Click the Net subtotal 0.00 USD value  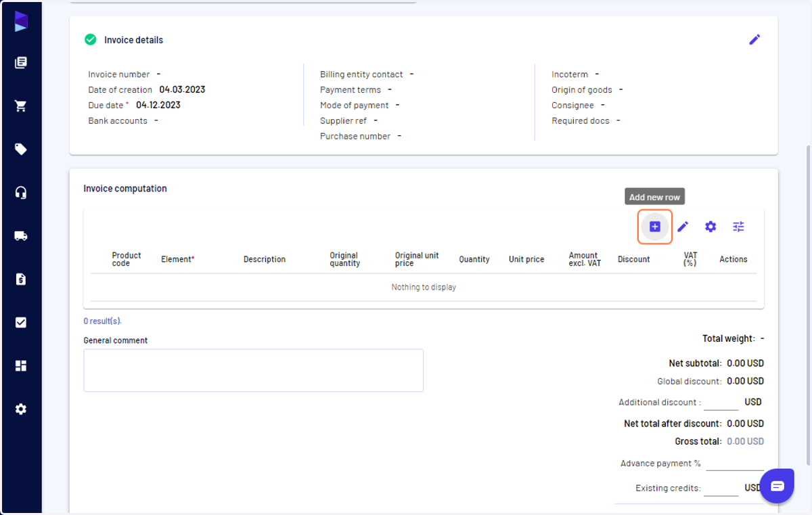(745, 363)
